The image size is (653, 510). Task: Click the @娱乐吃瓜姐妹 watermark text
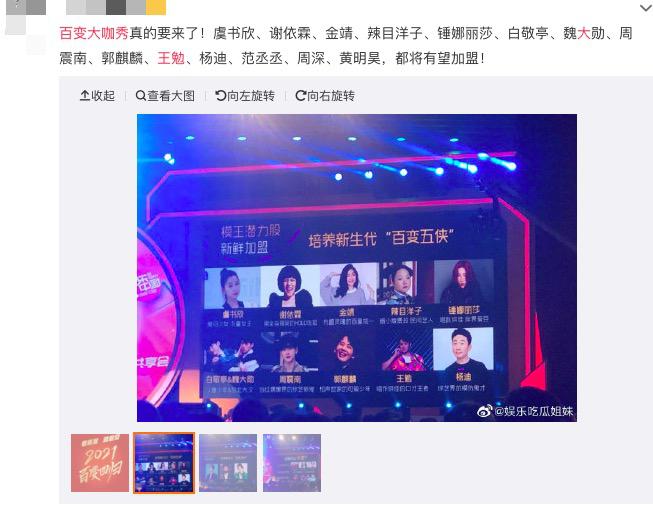point(533,411)
